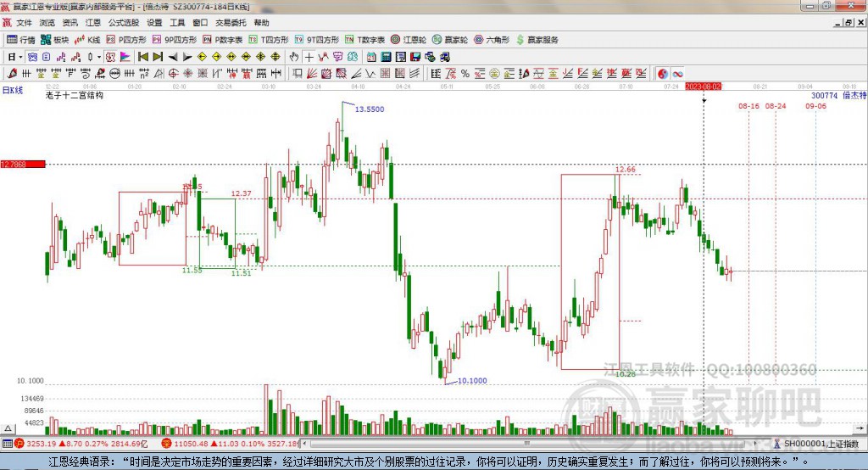
Task: Click the 赢家轮 wheel toolbar item
Action: pos(449,40)
